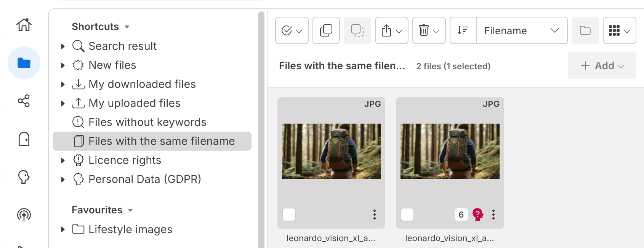
Task: Expand the Licence rights tree item
Action: [x=63, y=161]
